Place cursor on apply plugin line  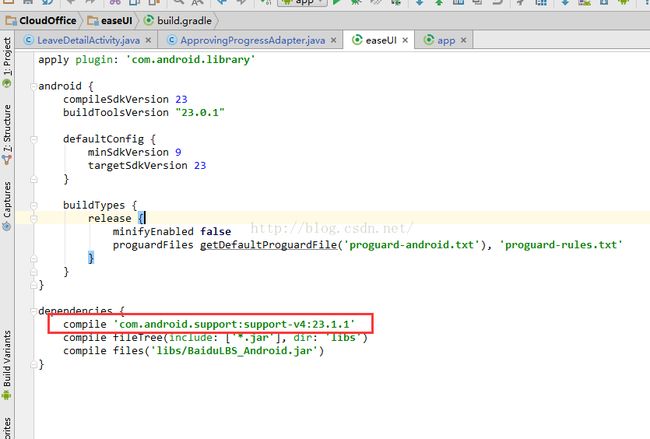pos(147,60)
